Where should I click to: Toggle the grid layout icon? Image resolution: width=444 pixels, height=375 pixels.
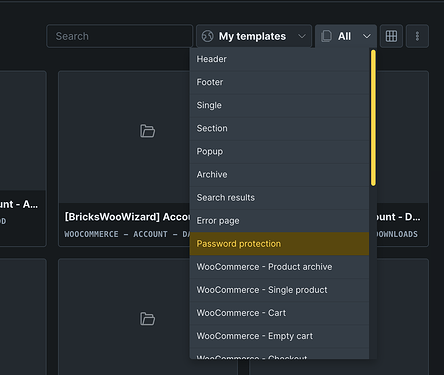[391, 36]
